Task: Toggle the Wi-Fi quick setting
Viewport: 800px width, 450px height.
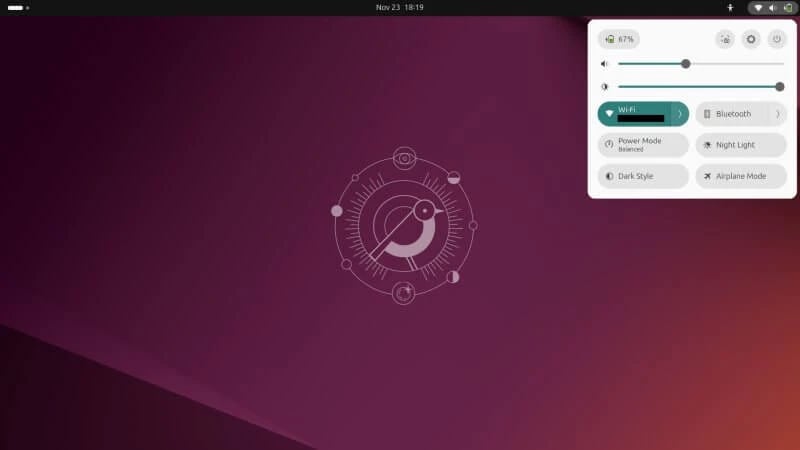Action: coord(634,114)
